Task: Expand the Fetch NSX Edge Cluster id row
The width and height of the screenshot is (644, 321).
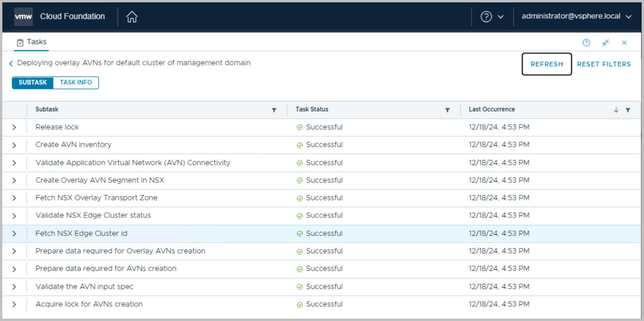Action: tap(14, 234)
